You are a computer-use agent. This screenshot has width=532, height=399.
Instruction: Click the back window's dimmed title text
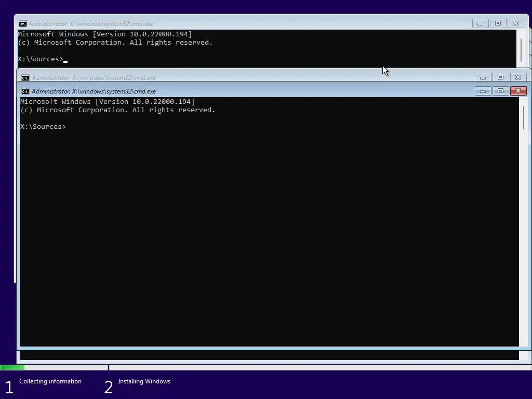[x=91, y=24]
